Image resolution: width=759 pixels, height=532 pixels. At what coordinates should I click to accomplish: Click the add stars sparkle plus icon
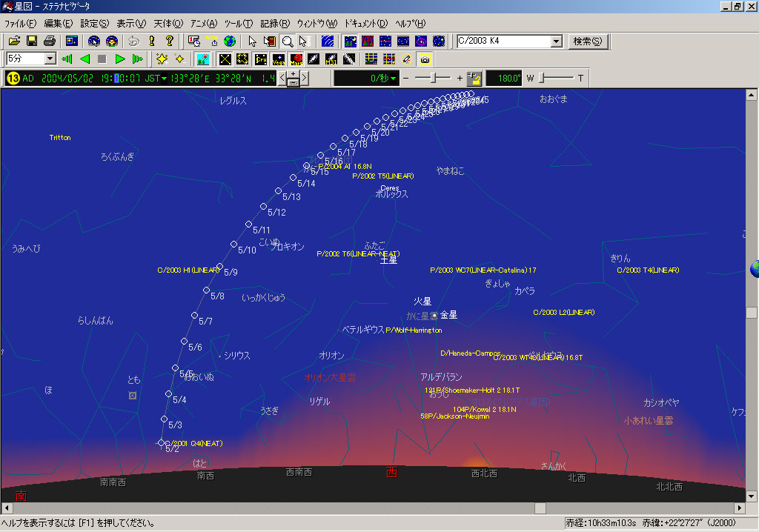(162, 59)
